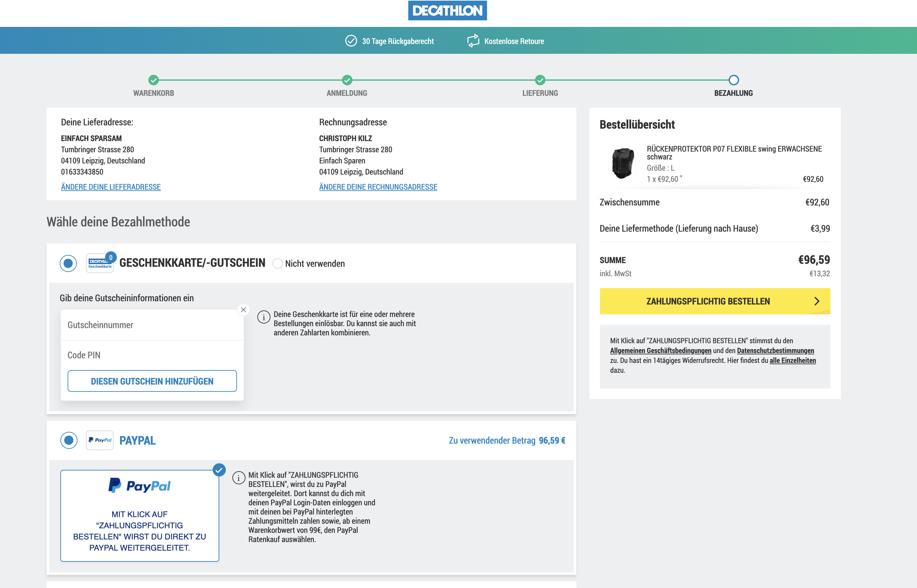Open Ändere deine Lieferadresse link

(111, 187)
